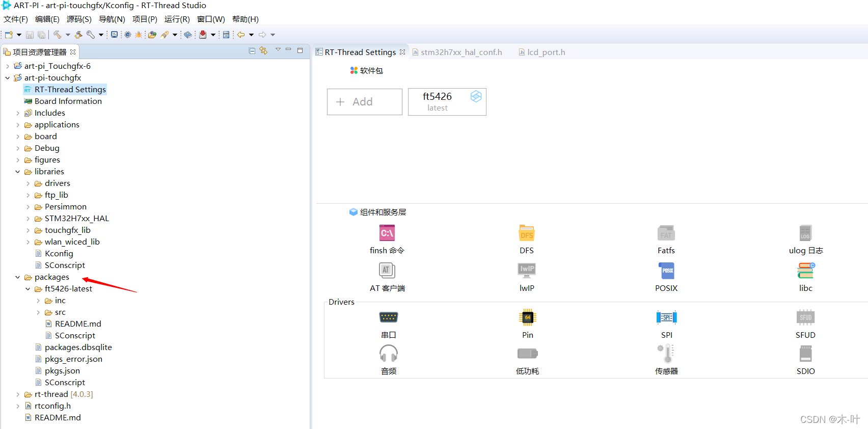Click Collapse All in project explorer
868x429 pixels.
252,50
